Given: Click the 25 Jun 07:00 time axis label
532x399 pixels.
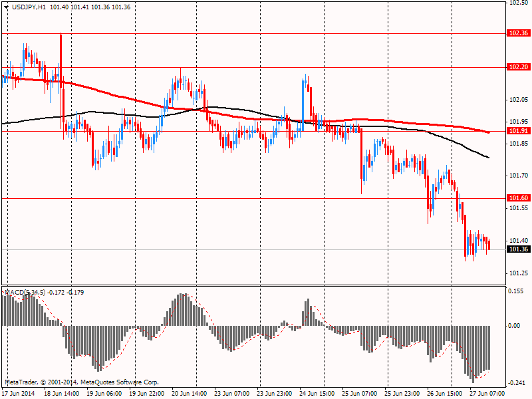Looking at the screenshot, I should (359, 394).
